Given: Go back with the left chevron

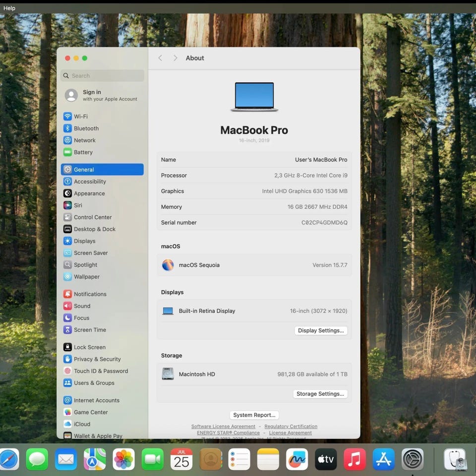Looking at the screenshot, I should point(160,58).
